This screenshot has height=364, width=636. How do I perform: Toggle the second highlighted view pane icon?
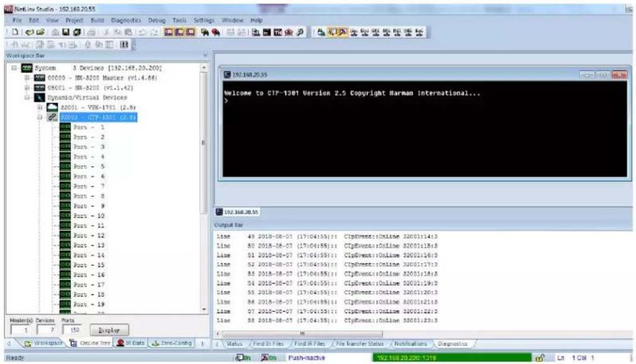(x=179, y=32)
